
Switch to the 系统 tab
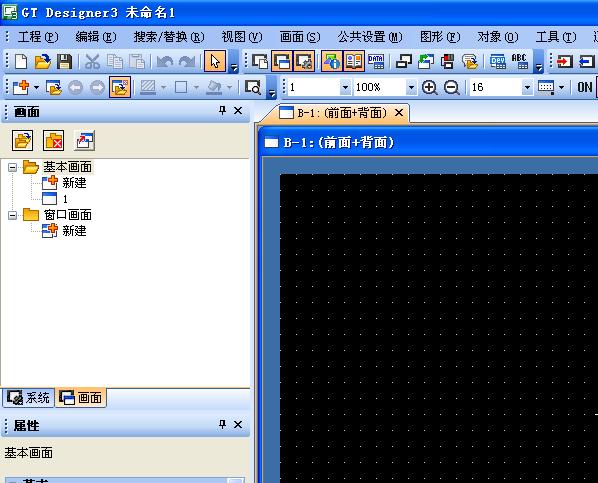28,398
